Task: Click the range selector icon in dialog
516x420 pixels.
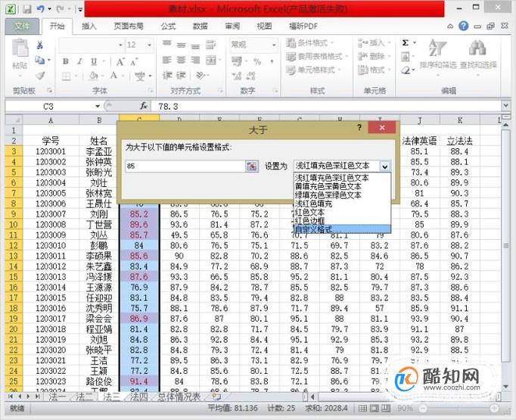Action: 252,166
